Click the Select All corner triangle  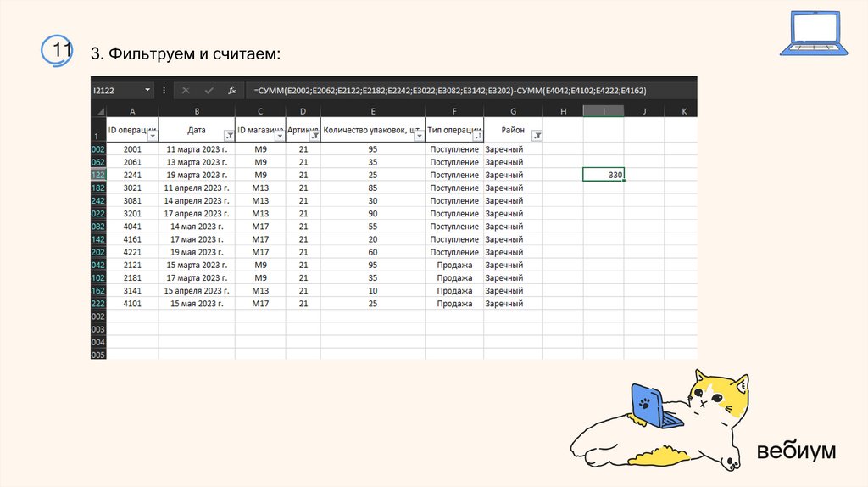tap(98, 111)
